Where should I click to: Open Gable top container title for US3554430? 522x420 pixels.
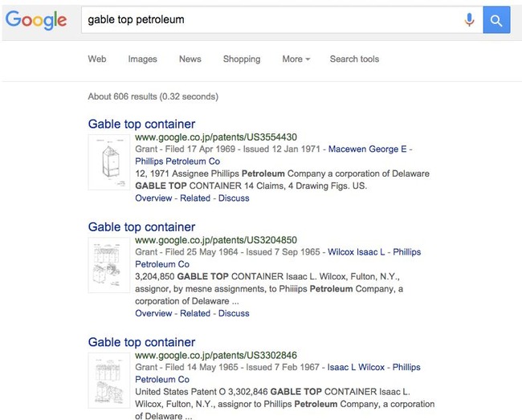tap(141, 124)
